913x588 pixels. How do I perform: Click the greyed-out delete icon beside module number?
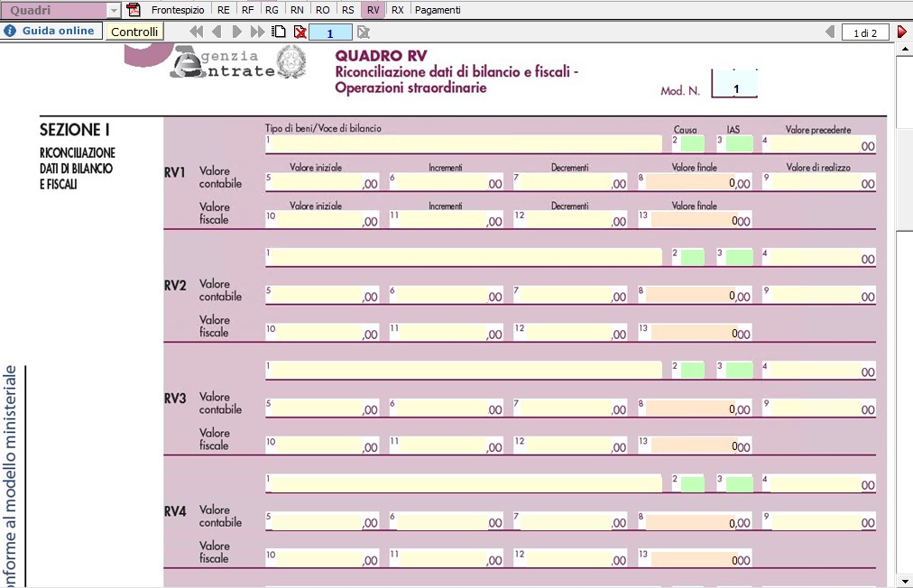coord(364,32)
